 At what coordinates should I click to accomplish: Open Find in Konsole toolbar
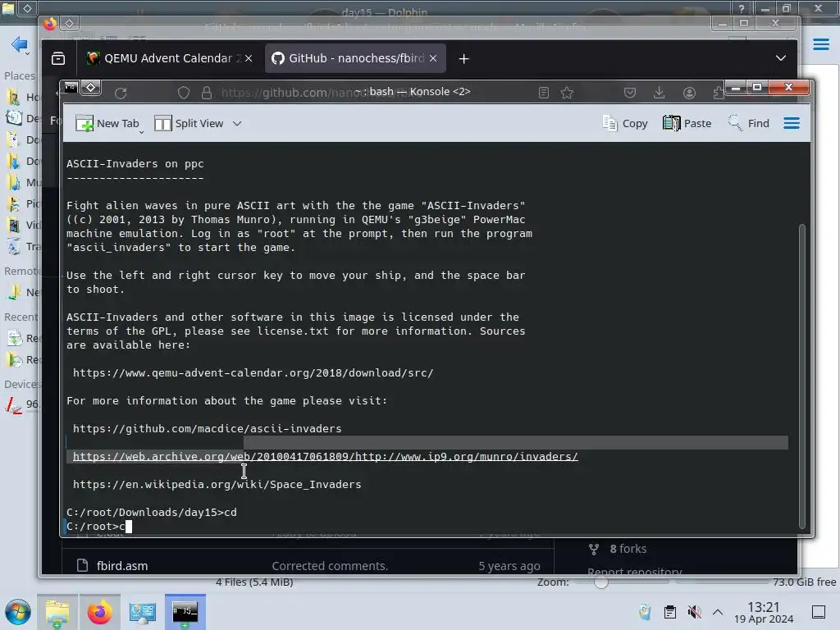click(x=748, y=123)
